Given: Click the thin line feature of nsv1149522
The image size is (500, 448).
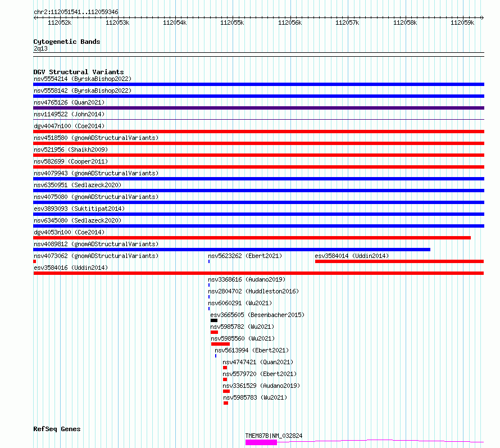Looking at the screenshot, I should pos(258,120).
